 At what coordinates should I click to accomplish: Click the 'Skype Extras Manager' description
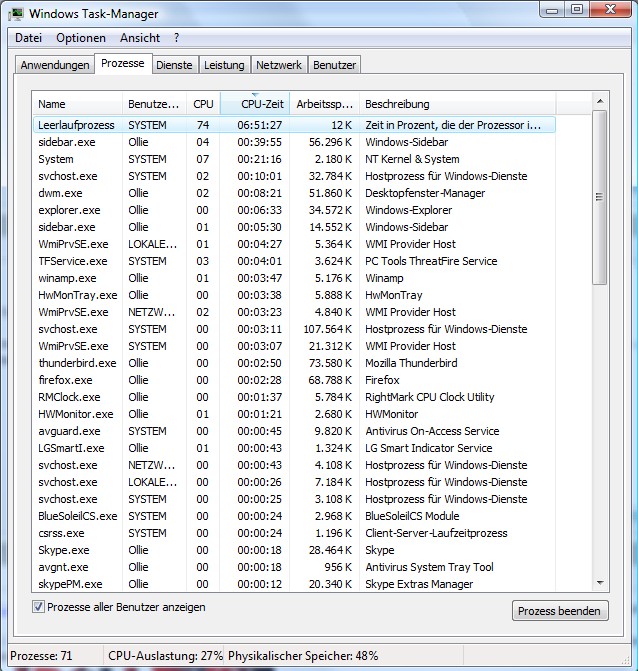click(419, 584)
